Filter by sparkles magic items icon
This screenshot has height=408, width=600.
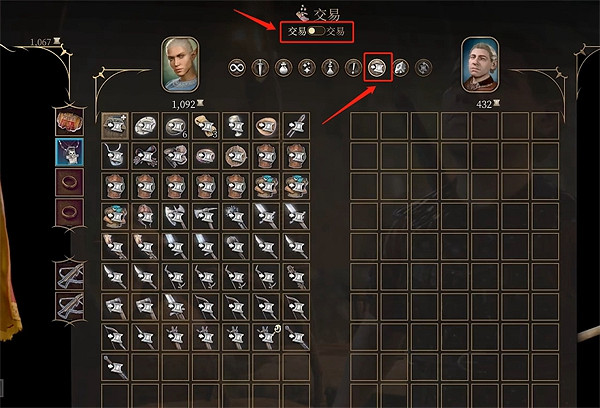point(307,68)
